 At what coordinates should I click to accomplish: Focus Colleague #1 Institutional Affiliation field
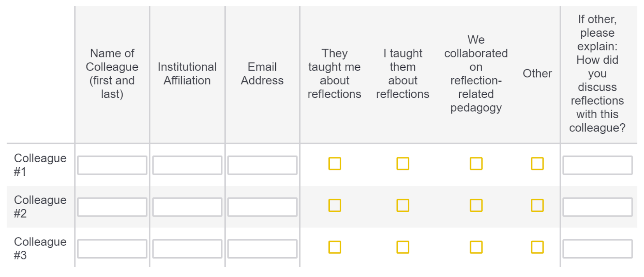coord(187,165)
